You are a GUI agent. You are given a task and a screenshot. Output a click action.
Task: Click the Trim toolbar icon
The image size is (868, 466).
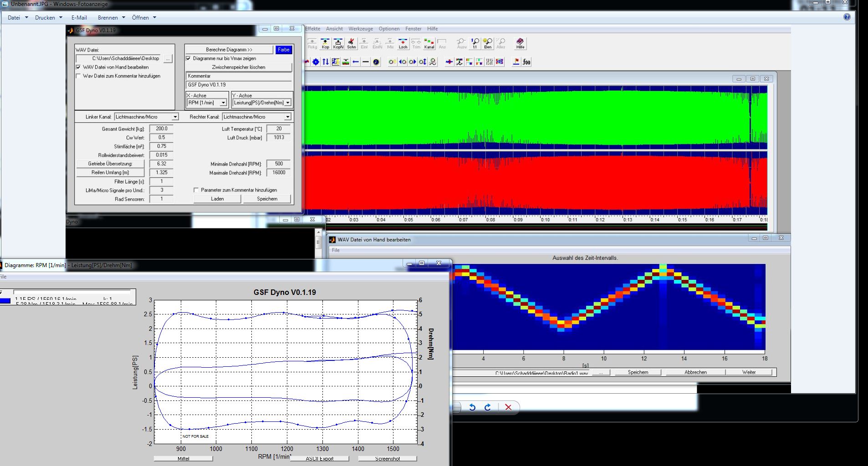click(x=416, y=43)
